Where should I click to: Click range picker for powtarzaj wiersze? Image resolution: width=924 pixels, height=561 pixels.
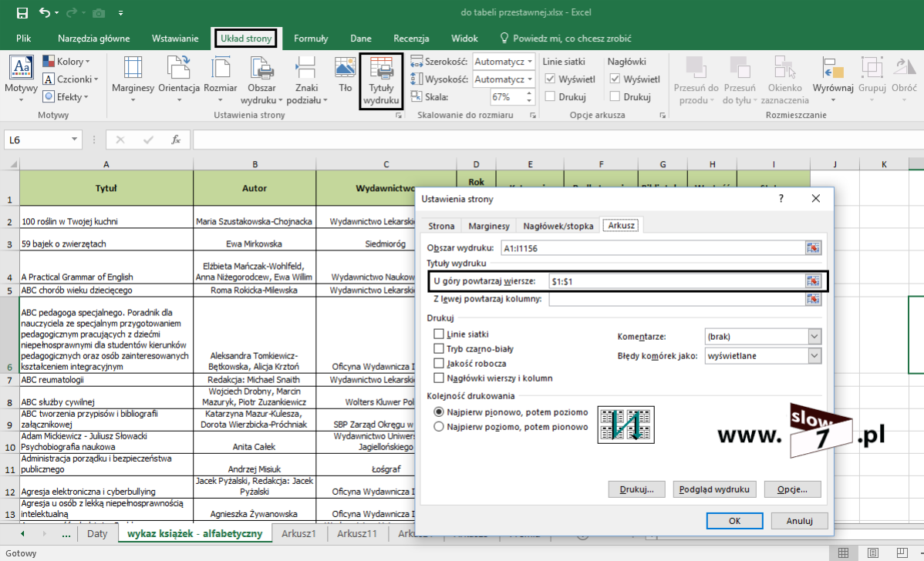pos(813,281)
